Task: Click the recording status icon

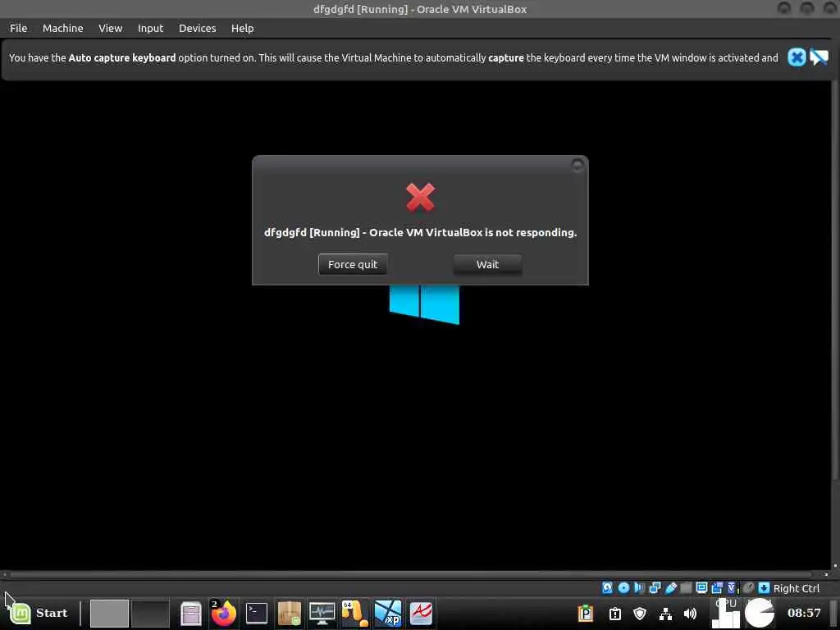Action: tap(717, 587)
